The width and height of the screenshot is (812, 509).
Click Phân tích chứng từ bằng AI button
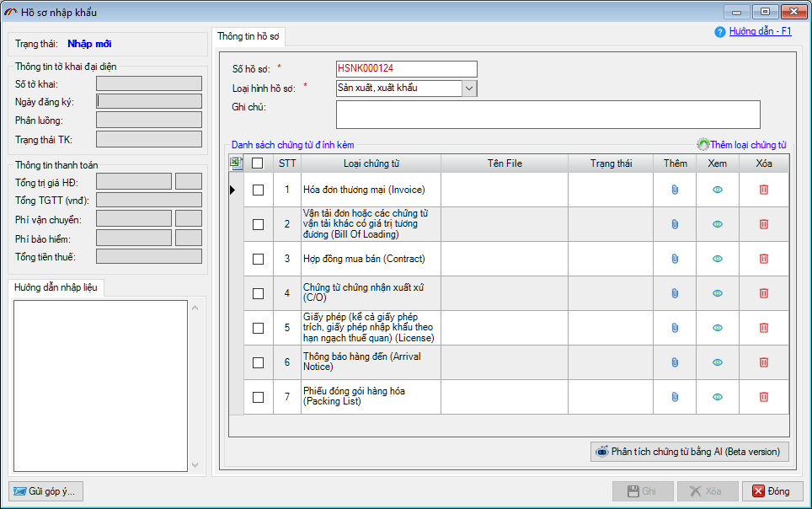click(690, 452)
